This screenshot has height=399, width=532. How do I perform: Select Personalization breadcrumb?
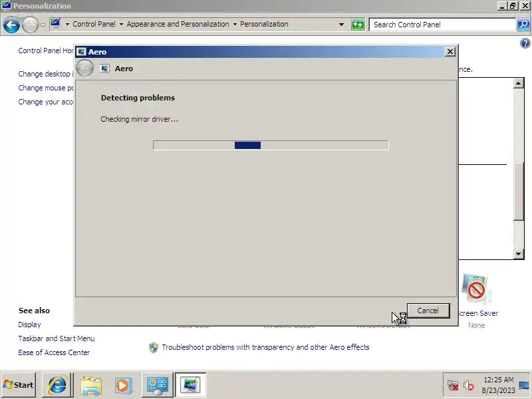(264, 24)
